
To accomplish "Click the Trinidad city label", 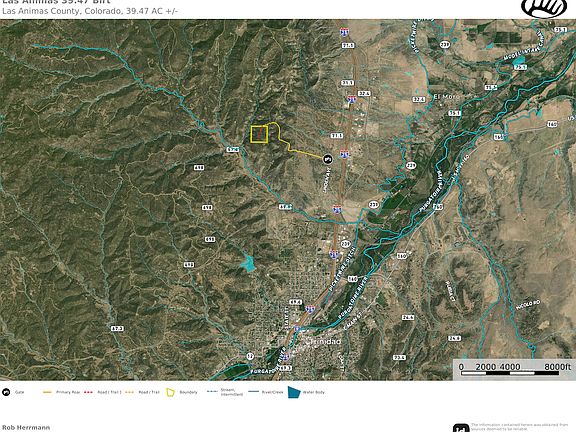I will (x=325, y=341).
